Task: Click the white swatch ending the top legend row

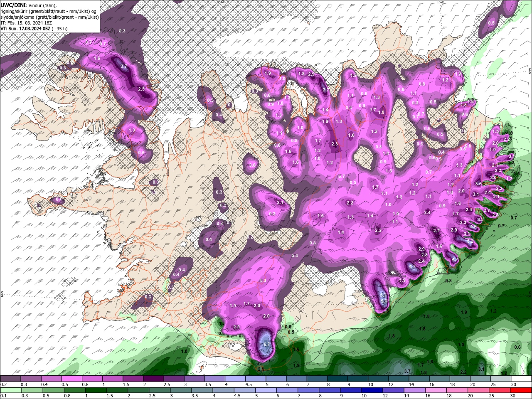Action: point(521,378)
